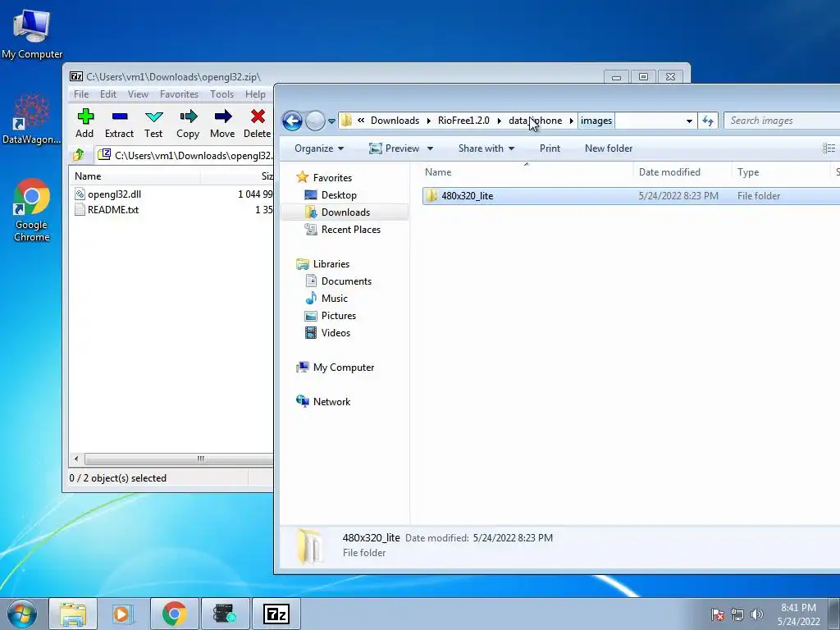Click Downloads in the address breadcrumb
Image resolution: width=840 pixels, height=630 pixels.
(x=395, y=121)
